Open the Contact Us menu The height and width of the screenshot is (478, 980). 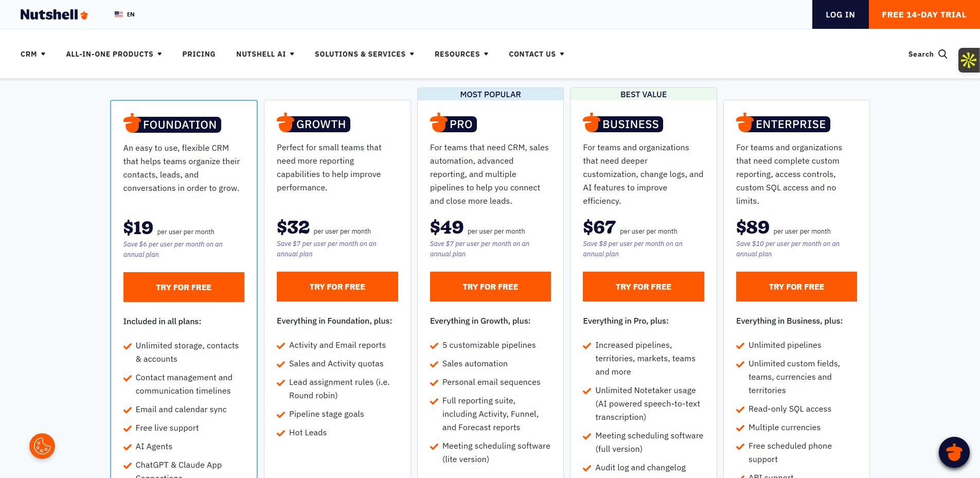click(x=537, y=54)
